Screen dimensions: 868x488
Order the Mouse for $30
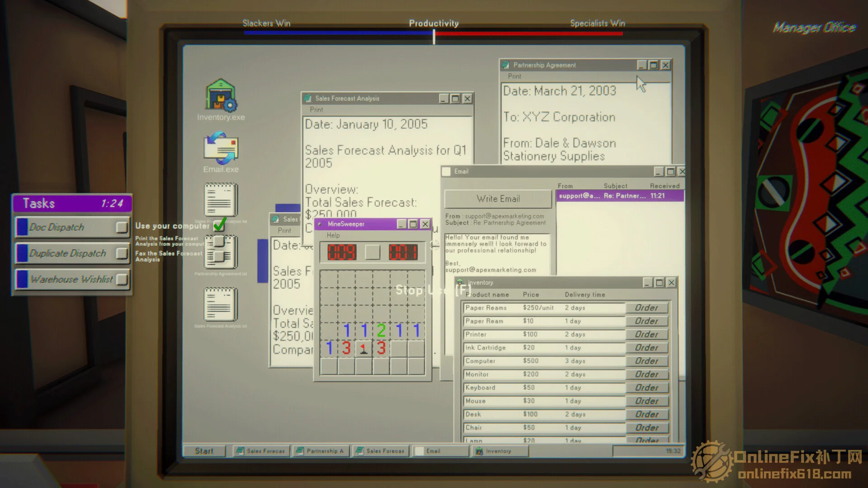point(647,401)
